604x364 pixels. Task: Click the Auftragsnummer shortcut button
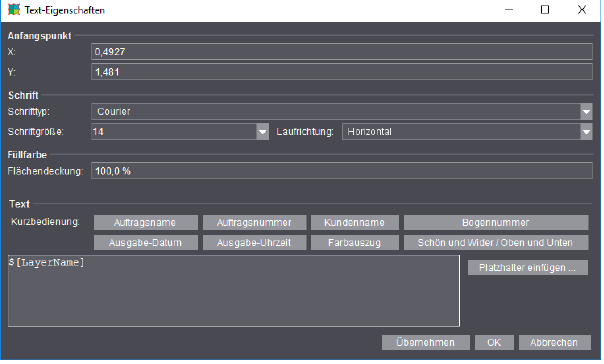(x=254, y=223)
